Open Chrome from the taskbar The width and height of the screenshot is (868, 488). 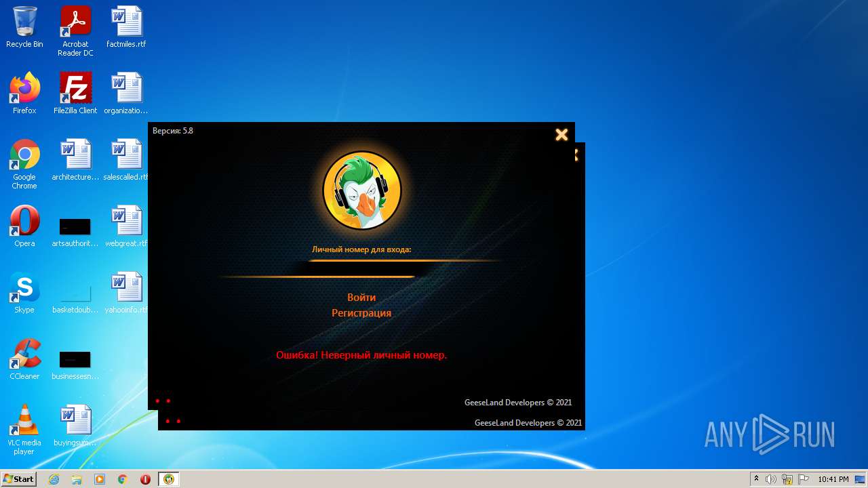pos(123,479)
